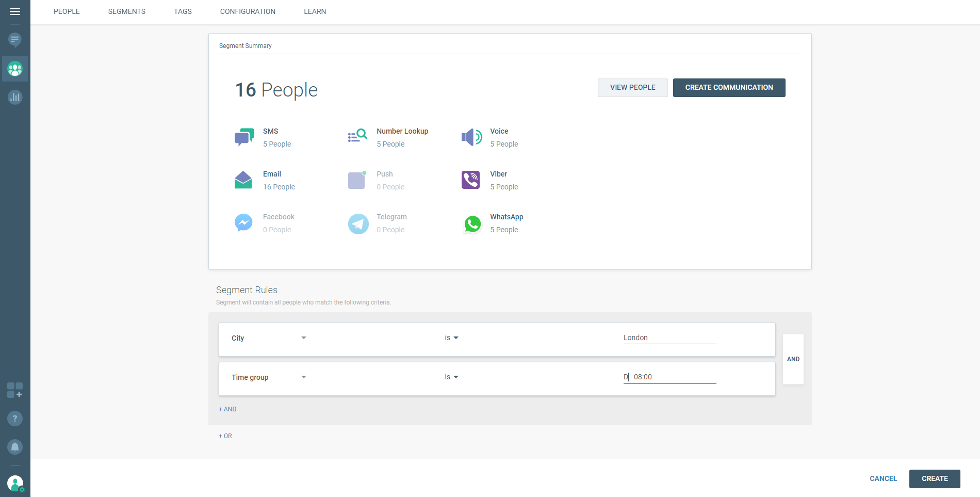Switch to the Segments tab

(x=127, y=11)
